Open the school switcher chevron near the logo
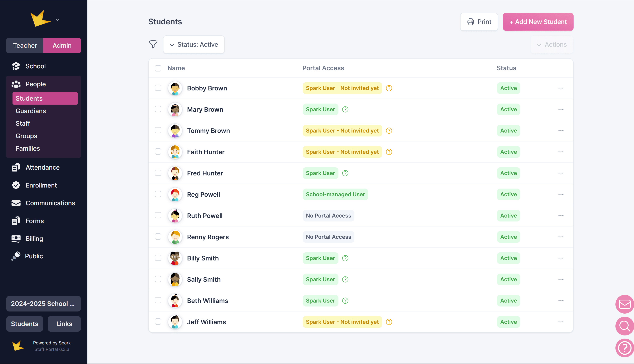The width and height of the screenshot is (634, 364). [x=57, y=20]
